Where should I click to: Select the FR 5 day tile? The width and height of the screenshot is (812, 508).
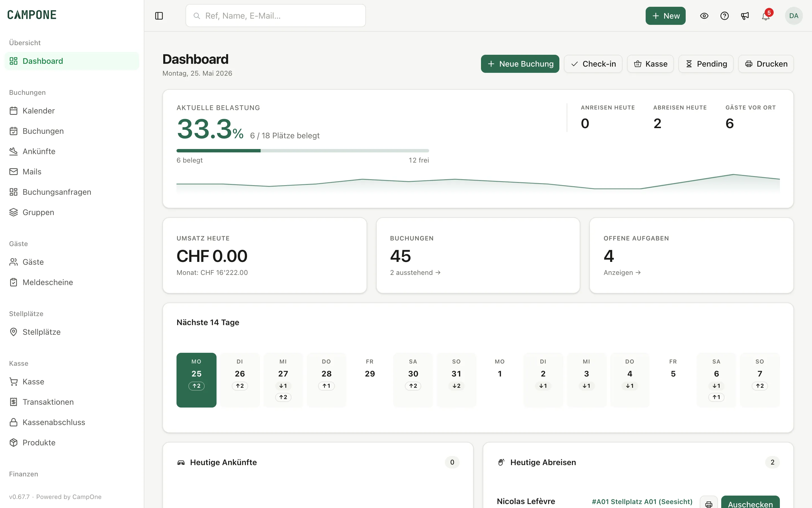[x=673, y=380]
